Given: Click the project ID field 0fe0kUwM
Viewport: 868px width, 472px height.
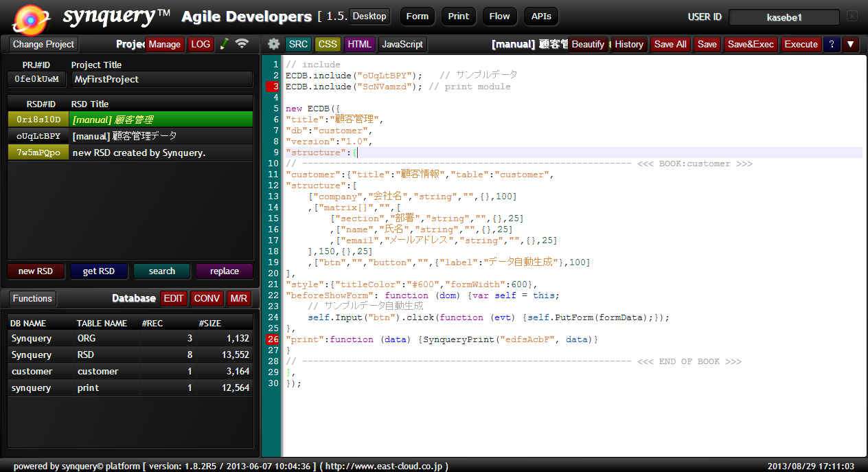Looking at the screenshot, I should [x=37, y=79].
